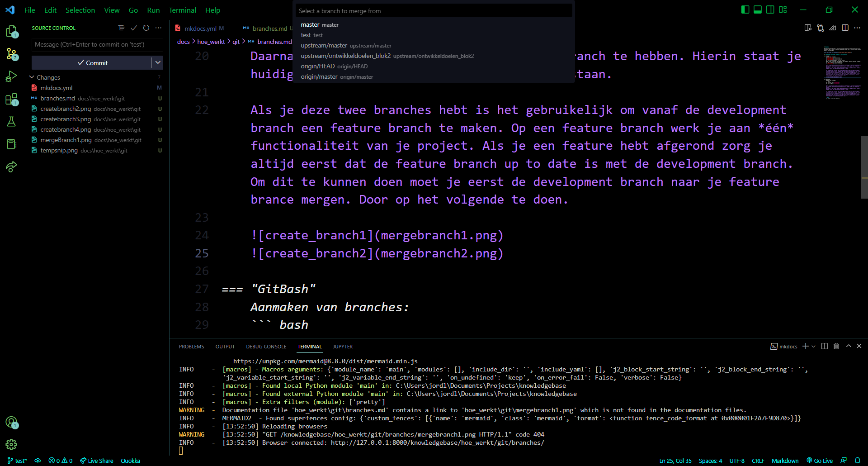Select master branch to merge from
Viewport: 868px width, 466px height.
434,25
